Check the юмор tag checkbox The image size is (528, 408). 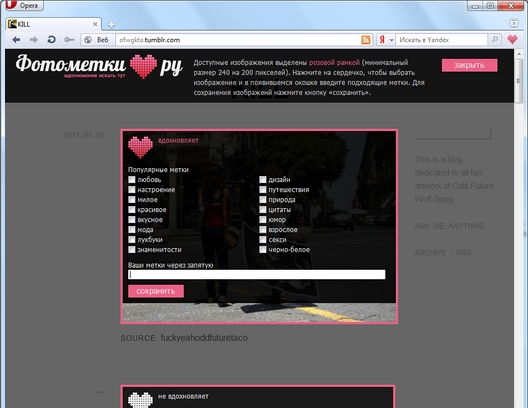[263, 219]
